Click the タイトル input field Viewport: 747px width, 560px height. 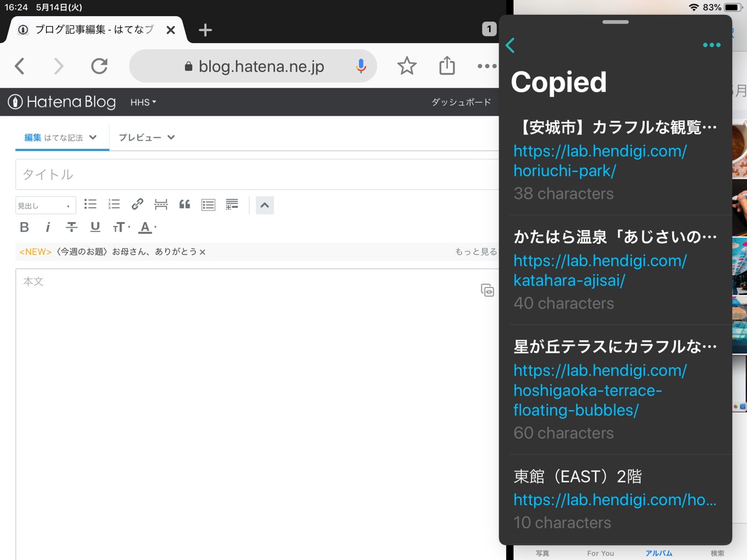[x=257, y=174]
